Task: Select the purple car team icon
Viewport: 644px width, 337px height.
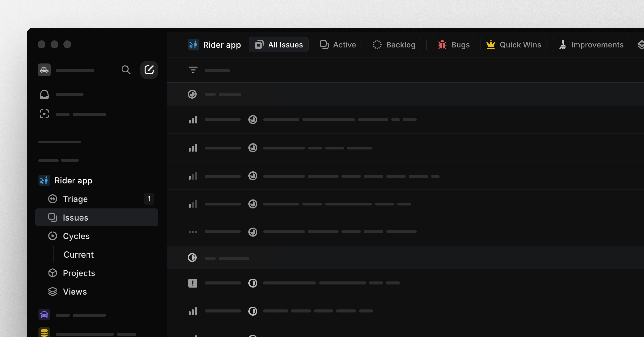Action: coord(44,314)
